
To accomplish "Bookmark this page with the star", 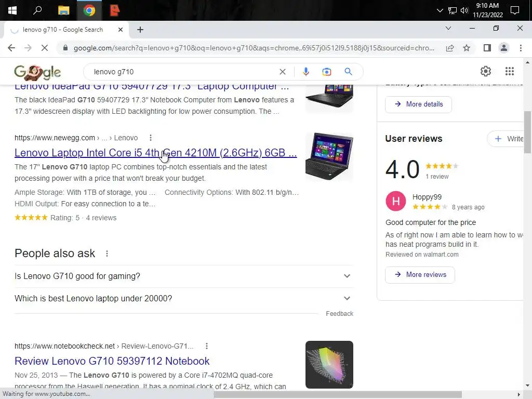I will point(467,48).
